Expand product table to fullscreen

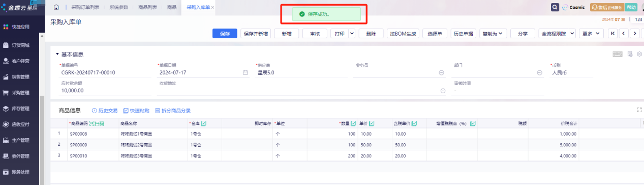pyautogui.click(x=639, y=110)
